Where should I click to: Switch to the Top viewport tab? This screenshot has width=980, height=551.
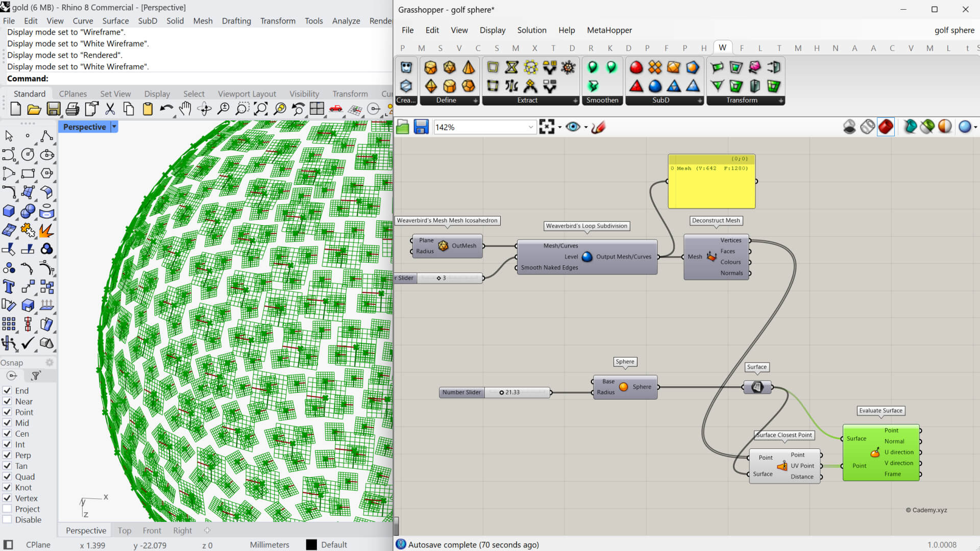tap(125, 531)
